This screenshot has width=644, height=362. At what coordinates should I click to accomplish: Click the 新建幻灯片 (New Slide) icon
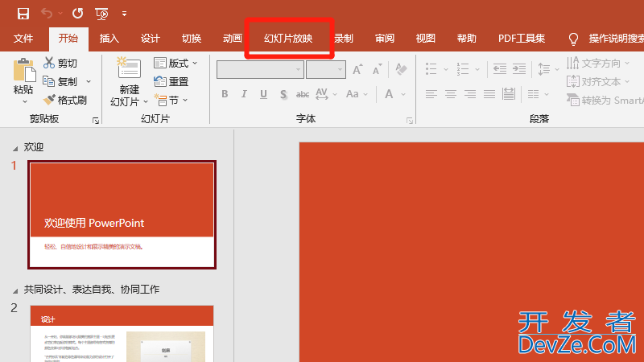point(129,68)
